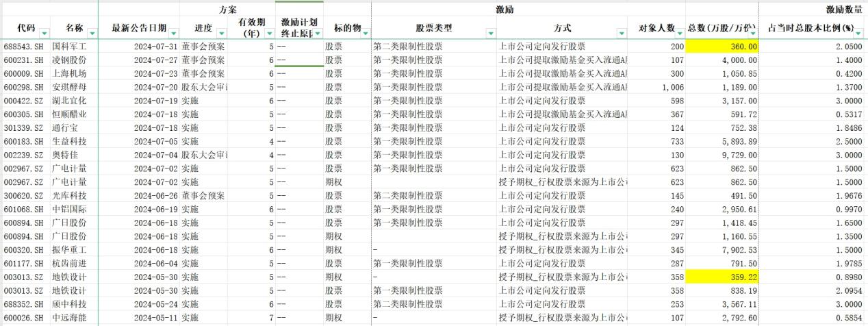The height and width of the screenshot is (326, 868).
Task: Open the 对象人数 filter dropdown
Action: coord(679,33)
